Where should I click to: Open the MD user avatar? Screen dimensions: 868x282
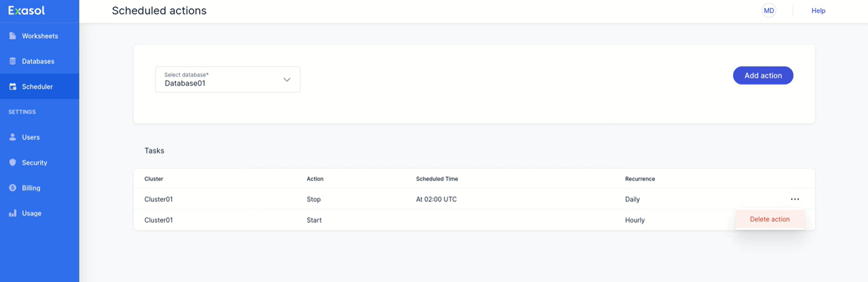(769, 10)
